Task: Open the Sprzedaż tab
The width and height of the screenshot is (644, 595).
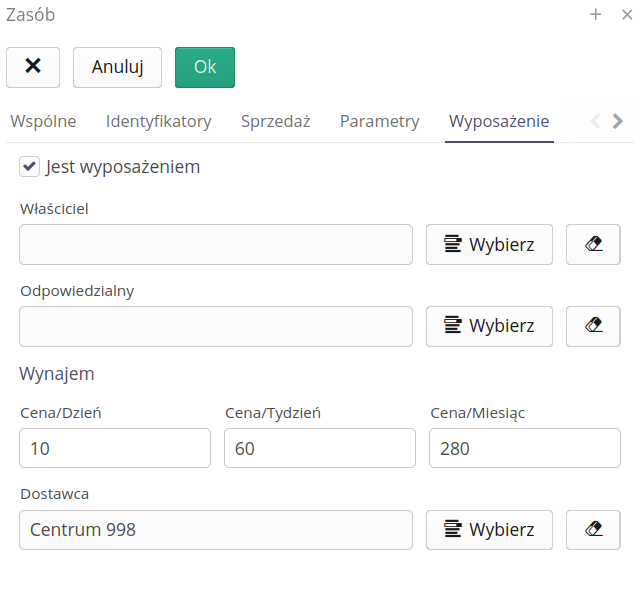Action: tap(275, 122)
